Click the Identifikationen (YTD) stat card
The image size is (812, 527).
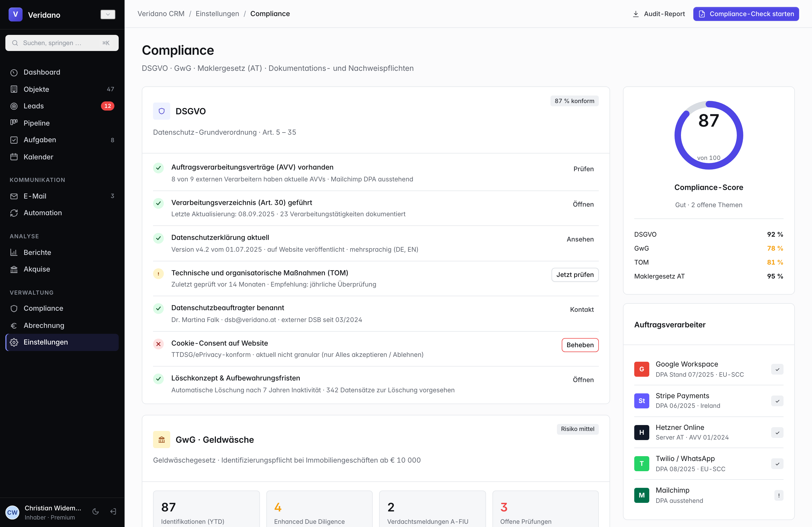[206, 508]
